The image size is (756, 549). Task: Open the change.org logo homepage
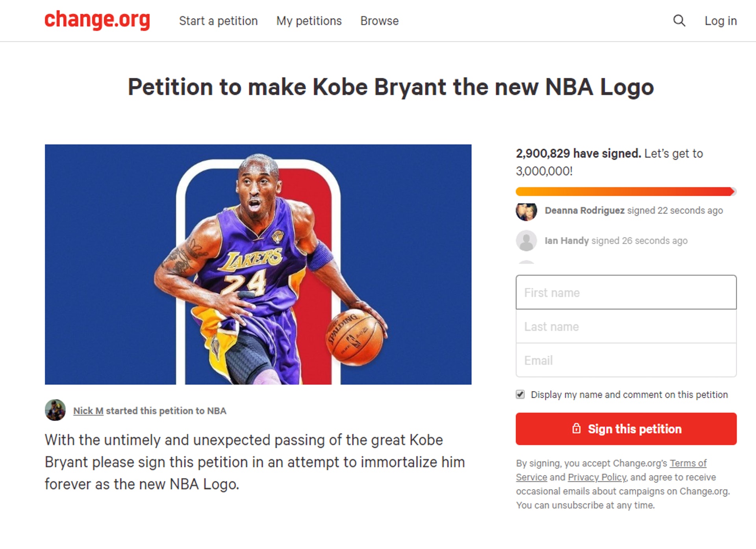click(97, 20)
